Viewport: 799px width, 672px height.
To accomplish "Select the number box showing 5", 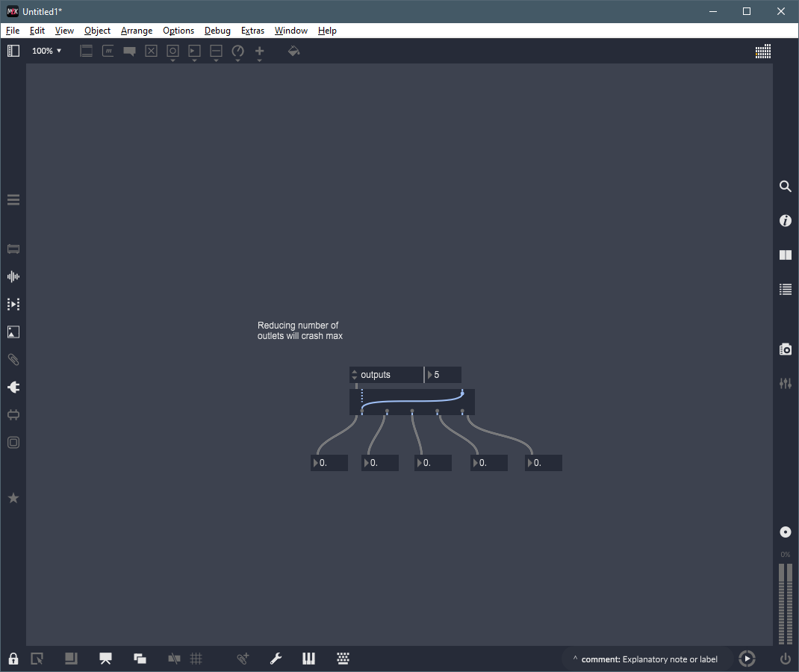I will [x=444, y=375].
